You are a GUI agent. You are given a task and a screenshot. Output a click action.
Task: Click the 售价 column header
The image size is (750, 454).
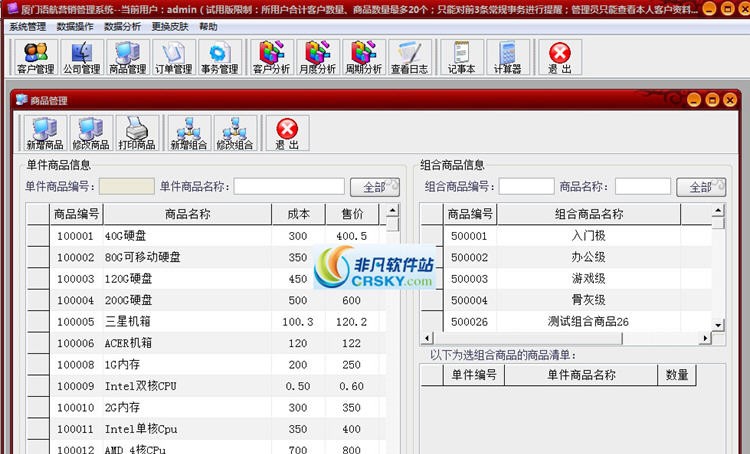point(352,214)
